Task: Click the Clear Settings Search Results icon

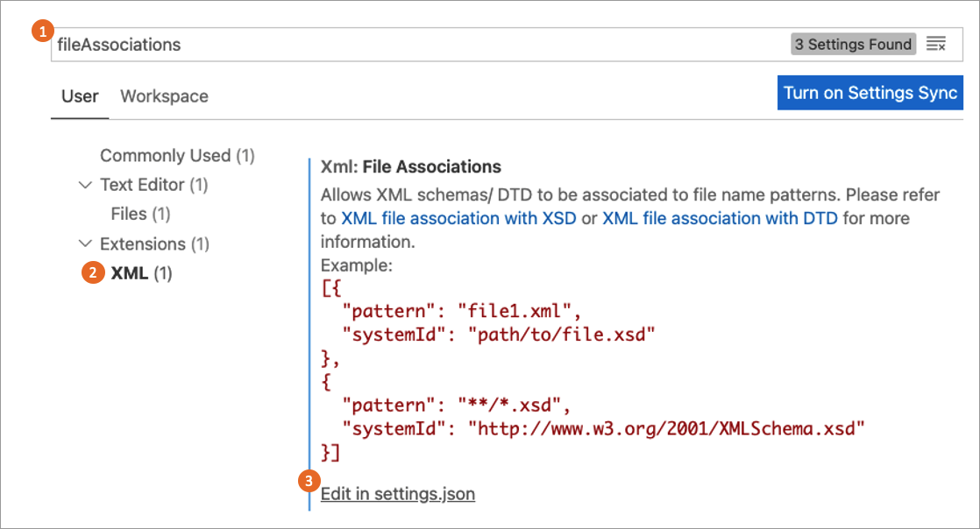Action: (x=937, y=43)
